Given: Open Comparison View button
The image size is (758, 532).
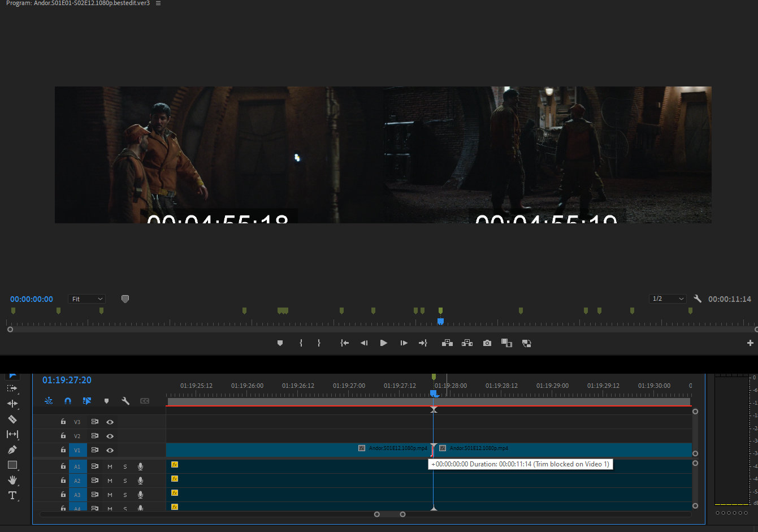Looking at the screenshot, I should [506, 343].
